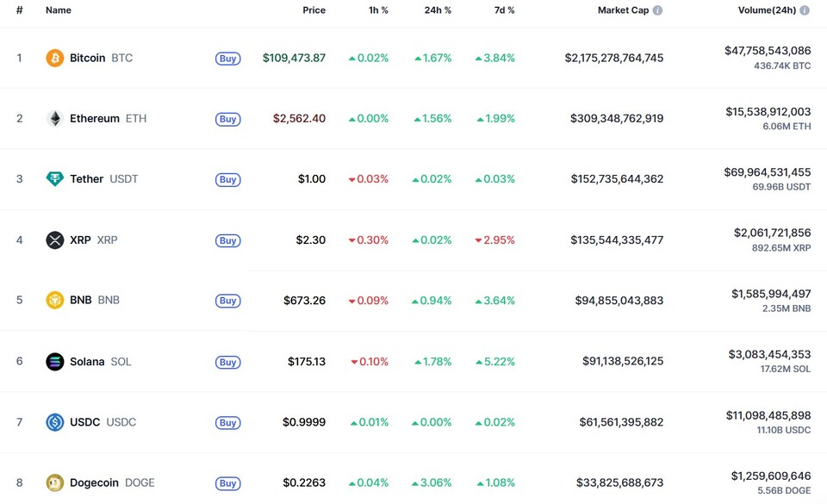Sort coins by Name column header

pos(59,10)
